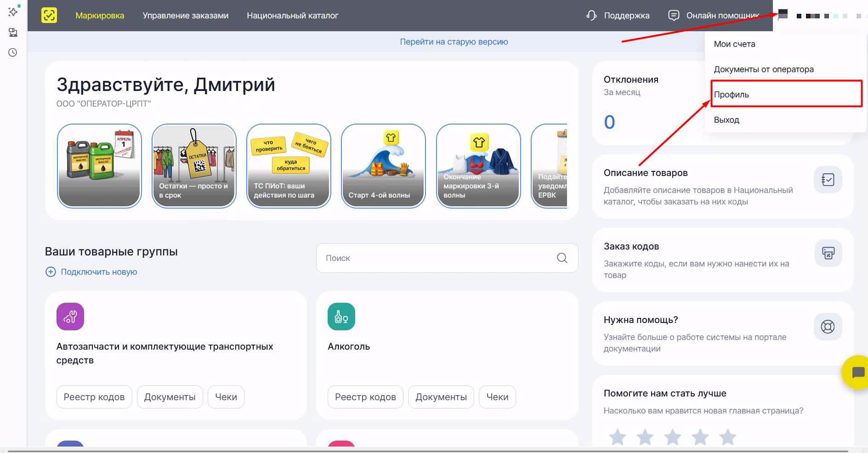The height and width of the screenshot is (453, 868).
Task: Open the history clock icon in left sidebar
Action: click(x=13, y=52)
